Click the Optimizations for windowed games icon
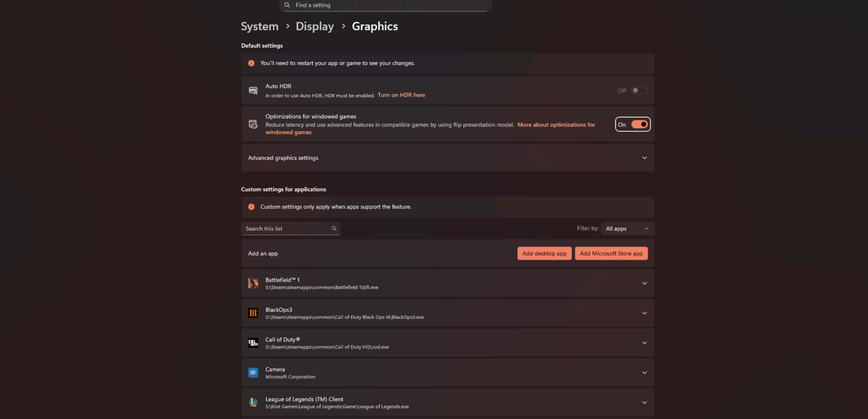The image size is (868, 419). pyautogui.click(x=253, y=124)
